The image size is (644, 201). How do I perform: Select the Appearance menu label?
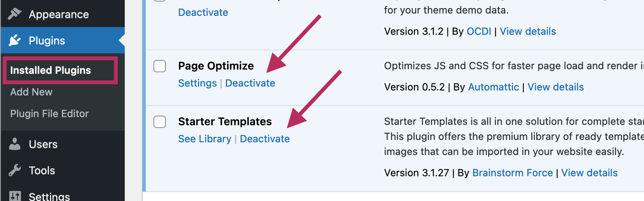click(59, 14)
